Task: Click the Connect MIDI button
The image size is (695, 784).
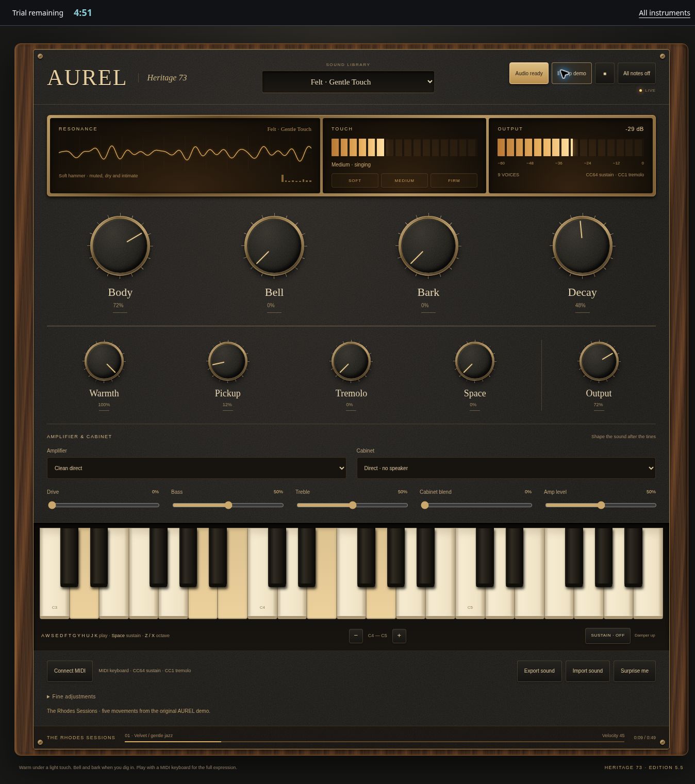Action: tap(70, 671)
